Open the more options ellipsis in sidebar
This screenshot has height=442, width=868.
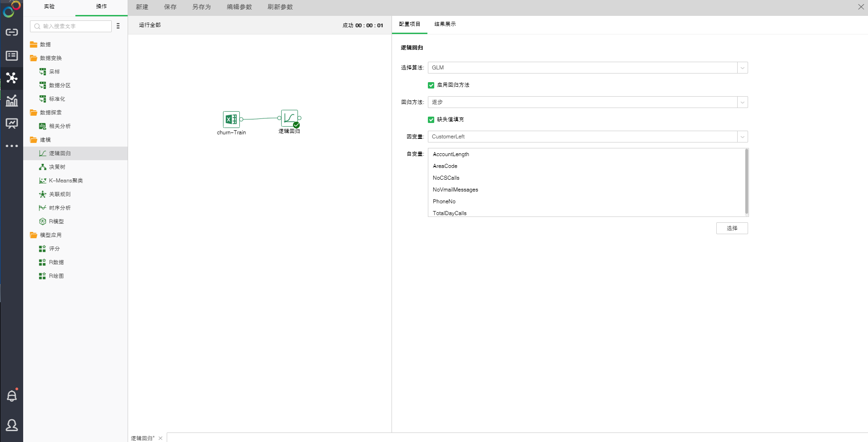pyautogui.click(x=12, y=146)
